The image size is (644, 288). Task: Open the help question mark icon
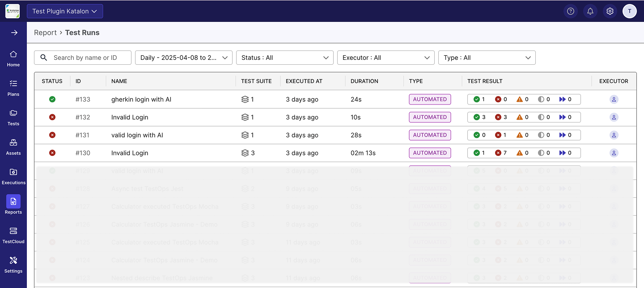pyautogui.click(x=571, y=11)
